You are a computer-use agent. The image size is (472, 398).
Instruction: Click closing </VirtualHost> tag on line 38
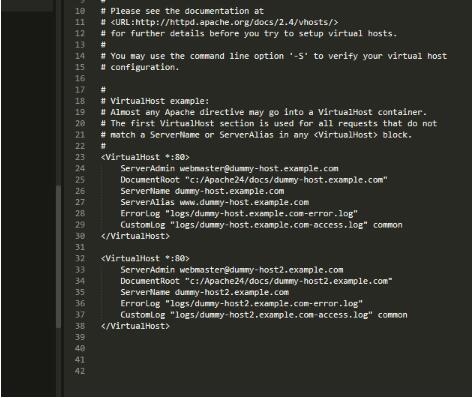point(135,326)
